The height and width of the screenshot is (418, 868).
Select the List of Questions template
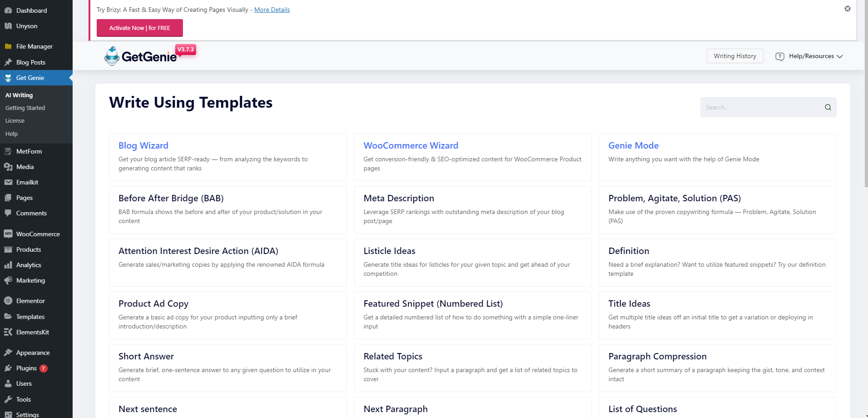(718, 408)
